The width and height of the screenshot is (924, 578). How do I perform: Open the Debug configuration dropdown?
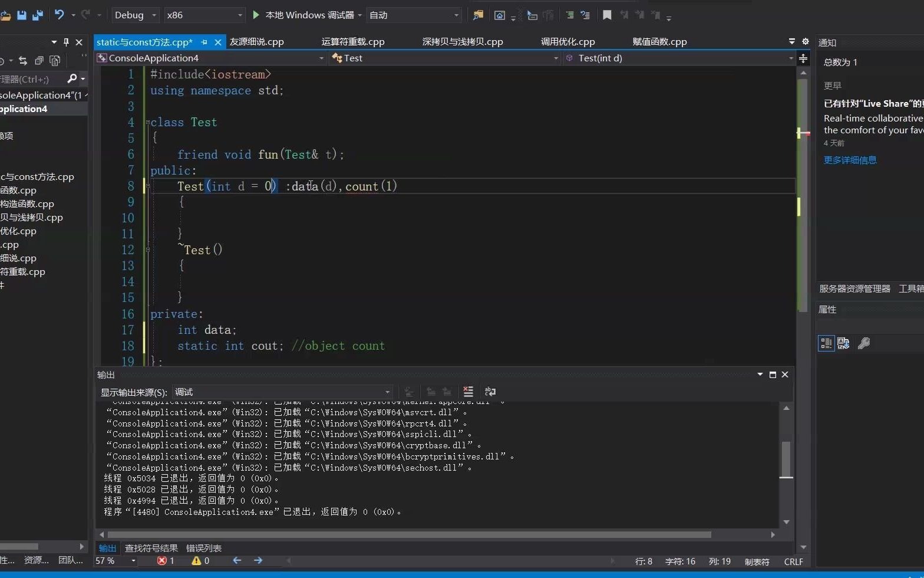point(135,15)
